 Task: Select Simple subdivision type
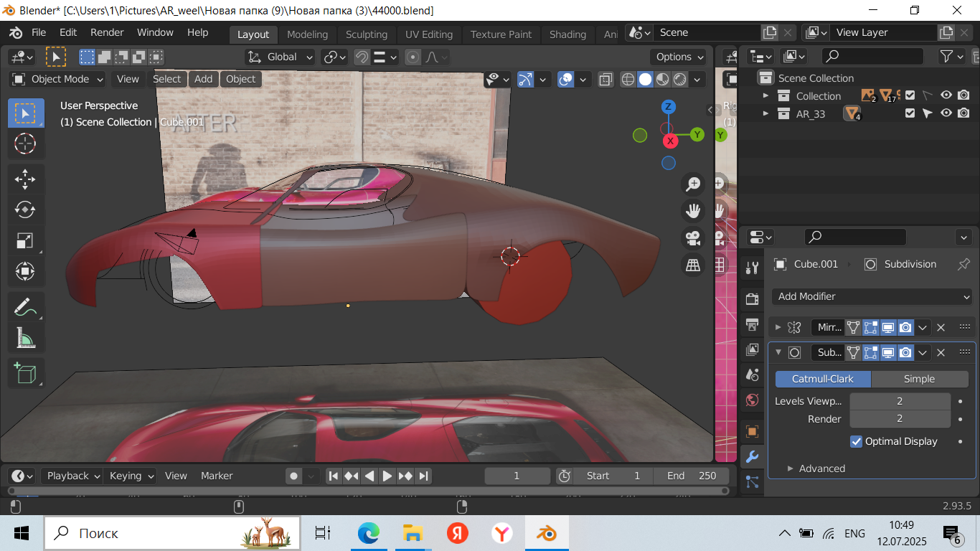pos(919,379)
